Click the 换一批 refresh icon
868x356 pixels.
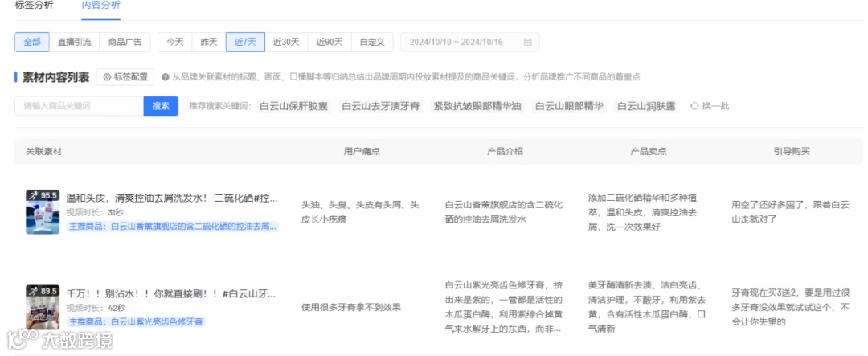pos(694,106)
